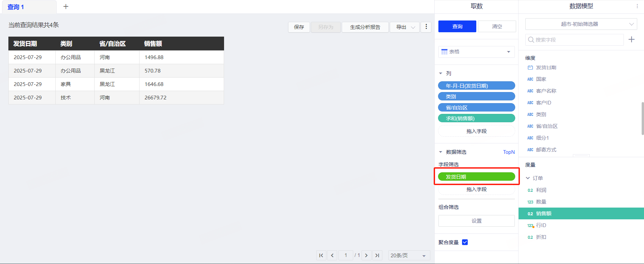Click the 生成分析报告 button

tap(365, 27)
